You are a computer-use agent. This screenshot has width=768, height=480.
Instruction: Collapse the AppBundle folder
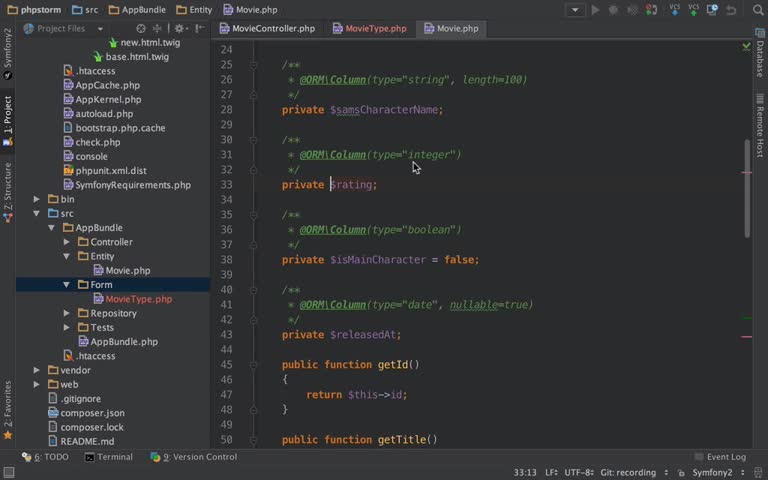tap(53, 228)
